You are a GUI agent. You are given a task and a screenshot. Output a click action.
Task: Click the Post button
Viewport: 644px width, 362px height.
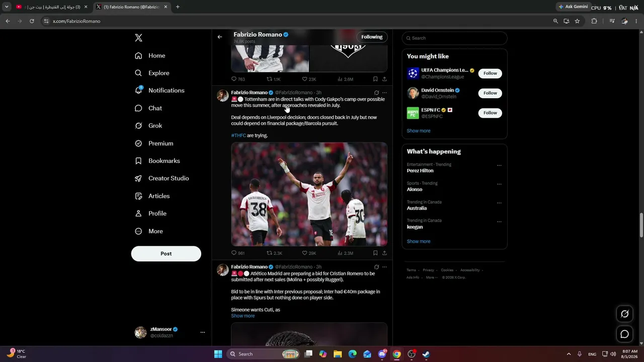166,254
